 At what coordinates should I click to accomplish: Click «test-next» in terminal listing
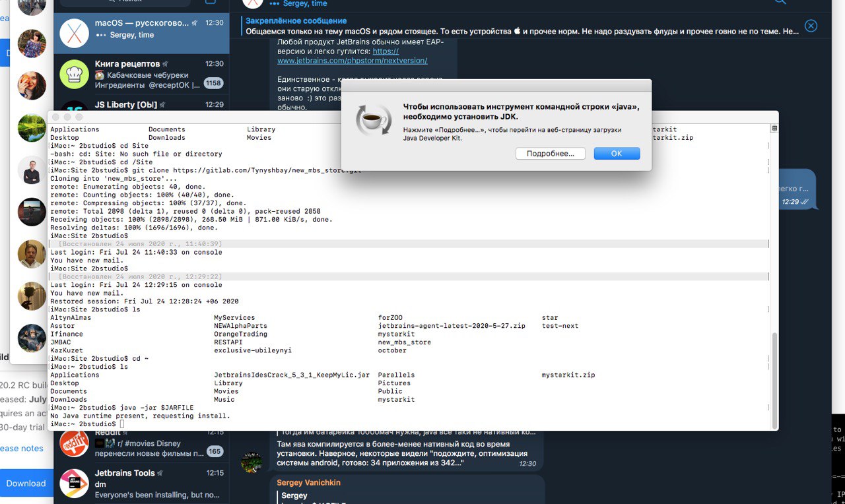(x=560, y=326)
